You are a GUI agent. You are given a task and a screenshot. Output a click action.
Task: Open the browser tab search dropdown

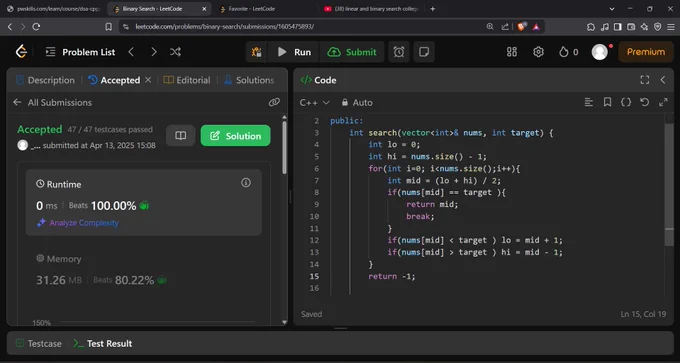coord(612,9)
